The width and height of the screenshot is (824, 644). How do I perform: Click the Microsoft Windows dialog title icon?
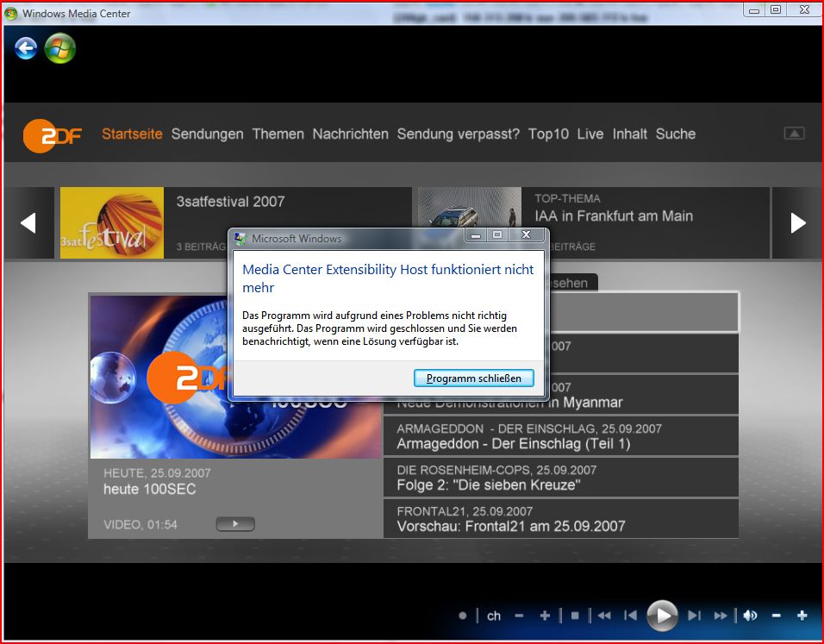[240, 239]
